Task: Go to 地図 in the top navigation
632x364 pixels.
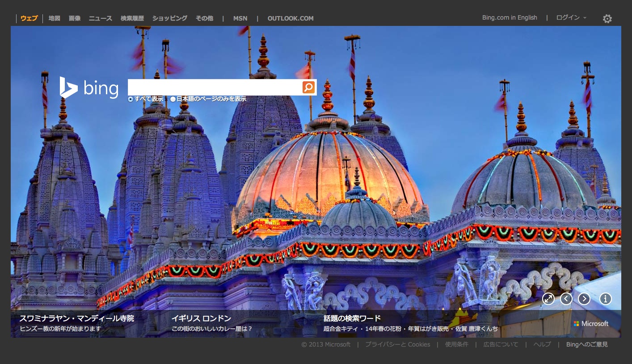Action: coord(54,18)
